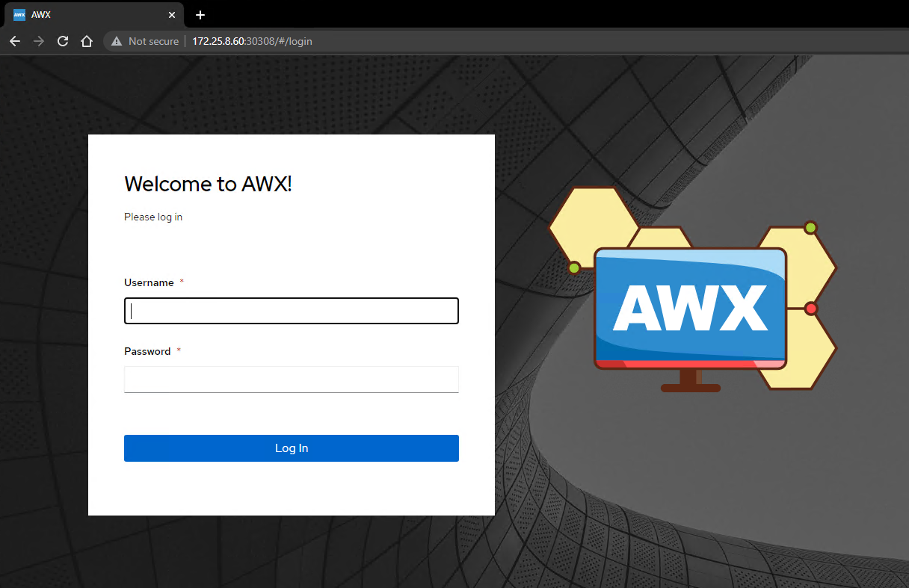Click the Welcome to AWX heading
This screenshot has width=909, height=588.
[x=208, y=184]
